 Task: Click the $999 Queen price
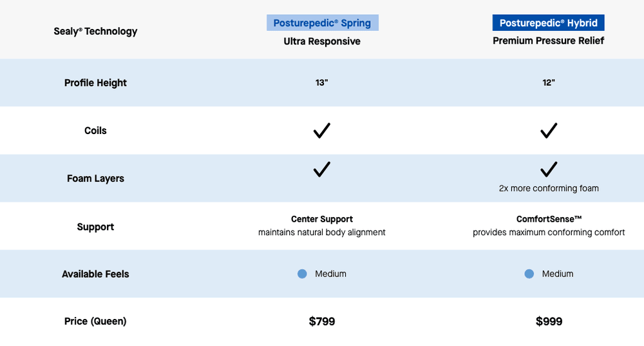point(549,322)
